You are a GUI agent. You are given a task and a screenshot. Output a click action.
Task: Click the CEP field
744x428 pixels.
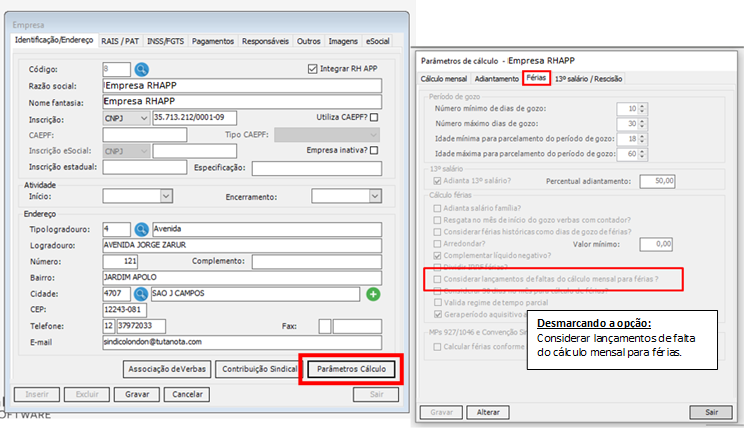(x=124, y=310)
